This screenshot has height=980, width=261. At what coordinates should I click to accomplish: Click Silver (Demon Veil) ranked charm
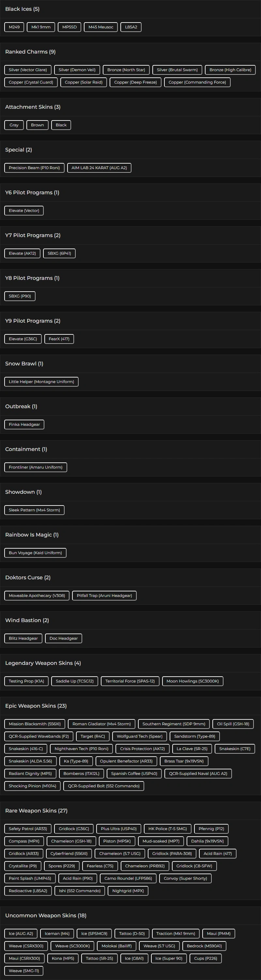click(x=77, y=70)
